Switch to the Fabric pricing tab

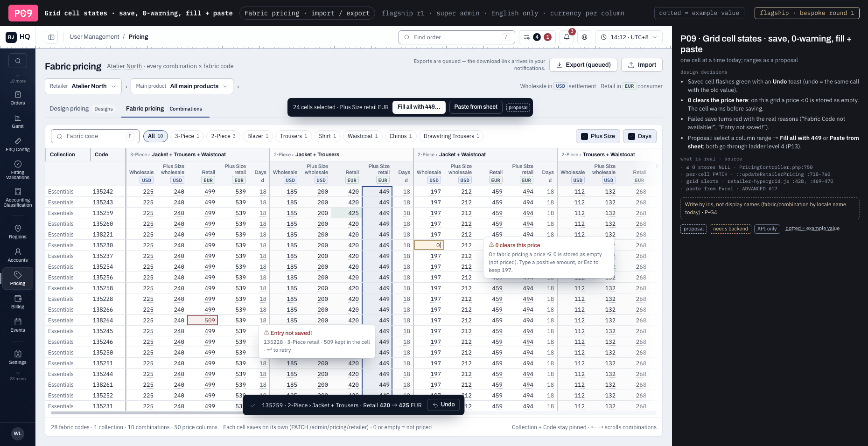(164, 109)
